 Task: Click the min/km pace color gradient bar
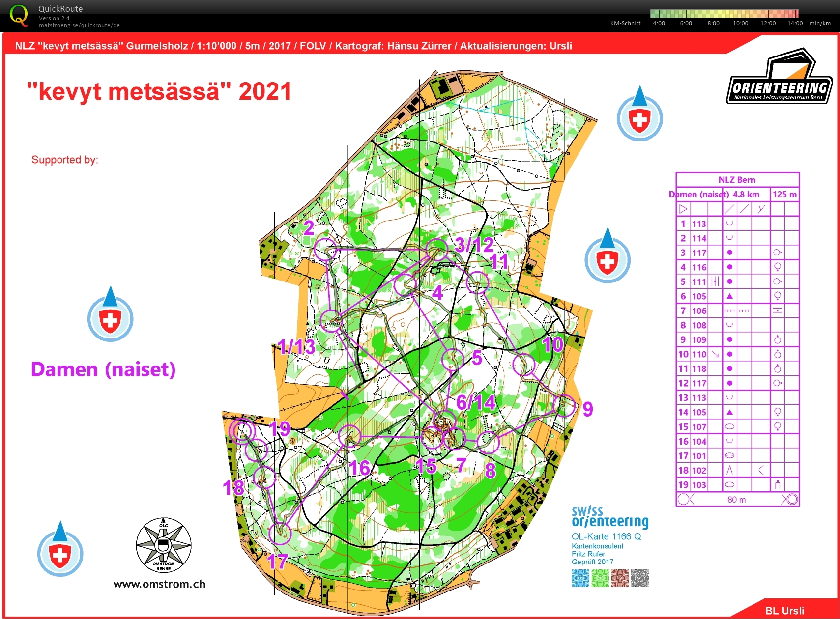[724, 14]
